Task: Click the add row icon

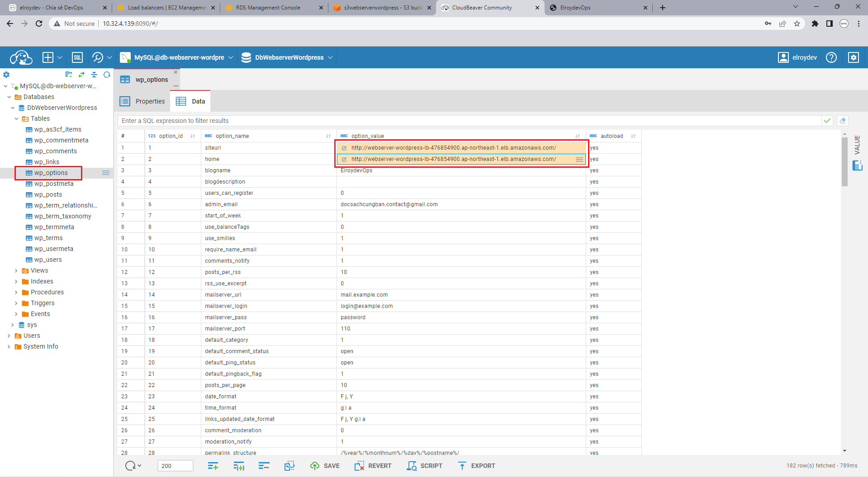Action: pyautogui.click(x=213, y=466)
